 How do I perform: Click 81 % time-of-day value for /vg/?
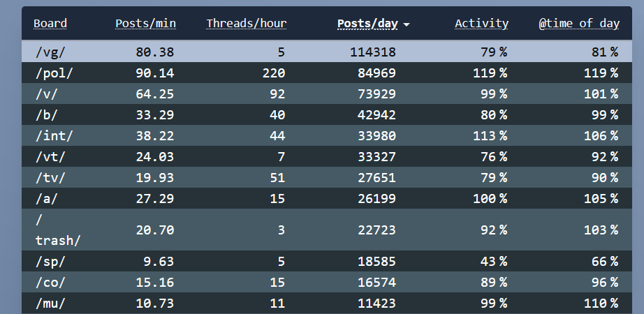(x=605, y=52)
